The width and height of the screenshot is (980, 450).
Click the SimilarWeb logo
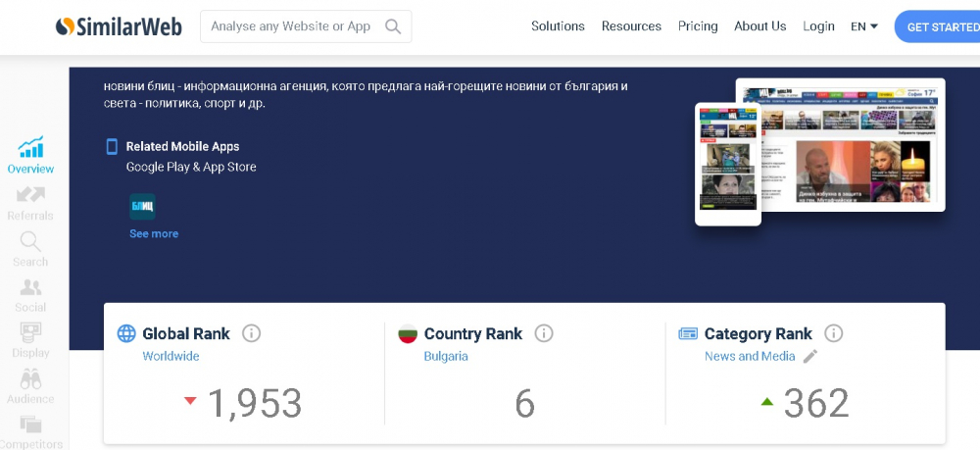(x=119, y=26)
